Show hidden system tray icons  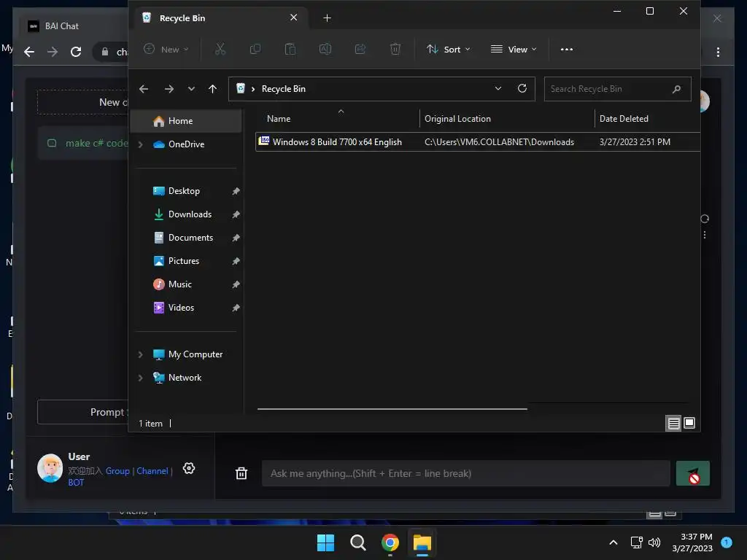coord(614,542)
